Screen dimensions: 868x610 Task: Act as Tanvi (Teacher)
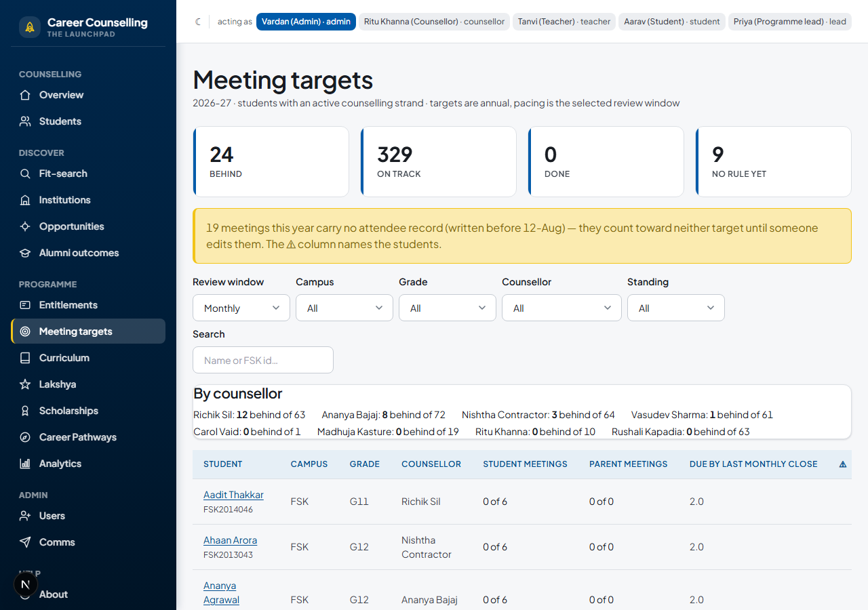coord(564,22)
